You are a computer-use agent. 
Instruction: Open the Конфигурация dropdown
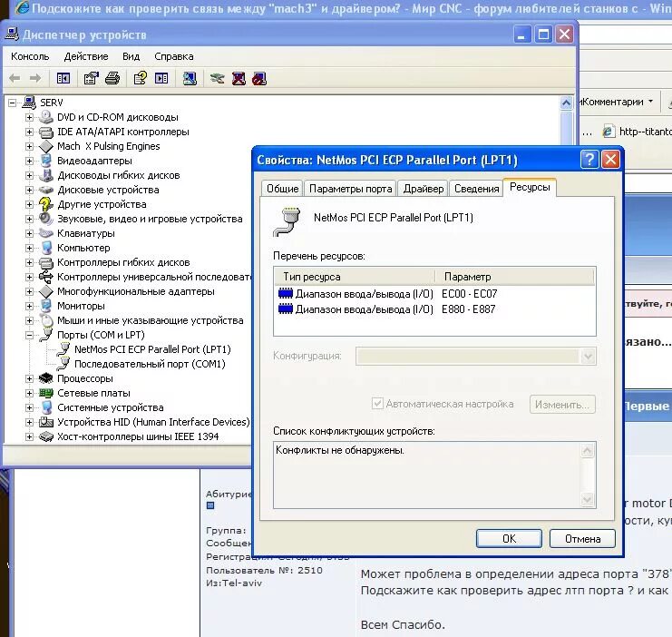[x=588, y=356]
